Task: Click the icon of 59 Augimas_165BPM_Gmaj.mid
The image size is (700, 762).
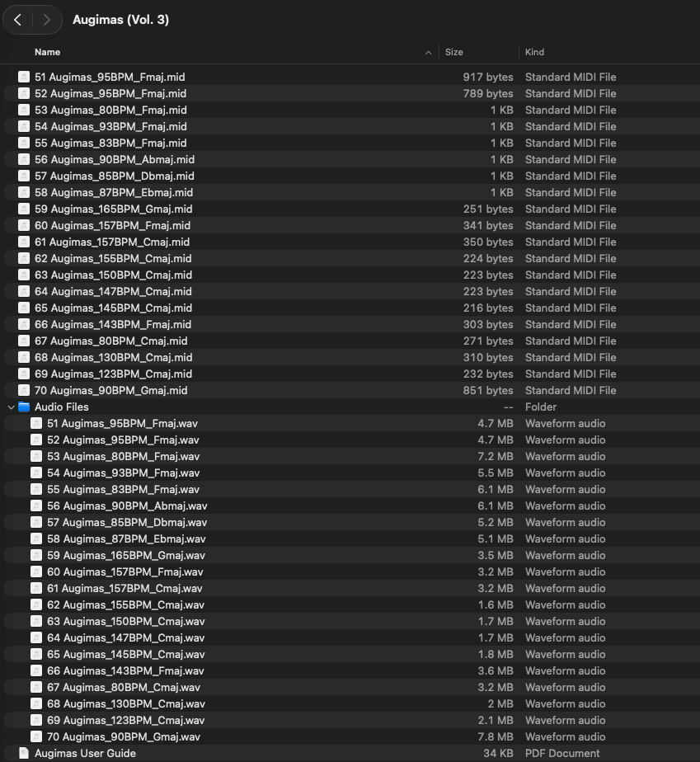Action: pos(24,209)
